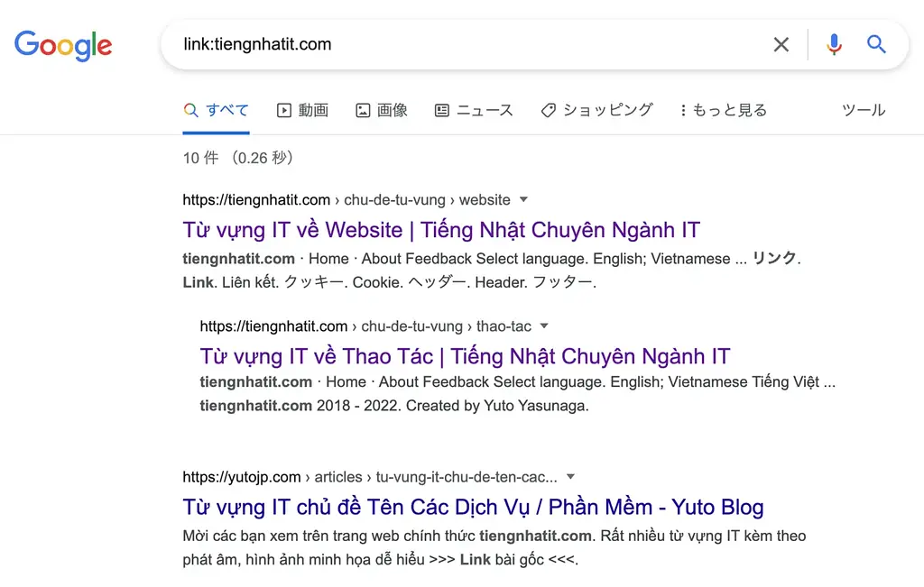
Task: Expand options for the first tiengnhatit.com result
Action: 522,199
